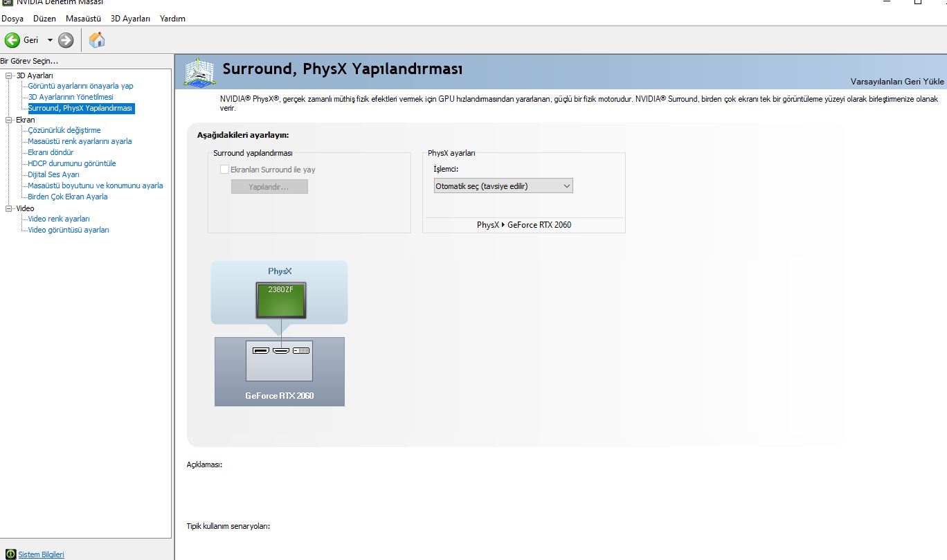Open the Masaüstü menu
947x560 pixels.
(x=83, y=19)
